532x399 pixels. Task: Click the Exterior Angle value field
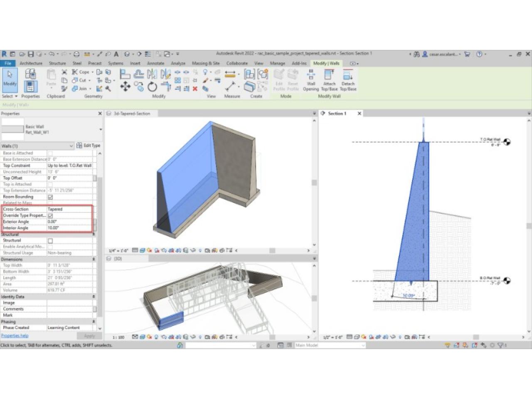[69, 222]
